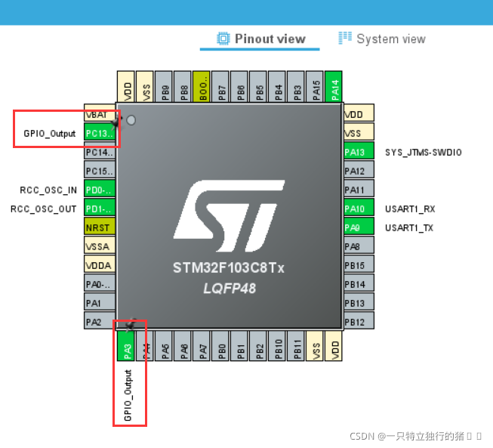Click the STM32F103C8Tx chip name text
This screenshot has height=448, width=493.
pos(229,268)
